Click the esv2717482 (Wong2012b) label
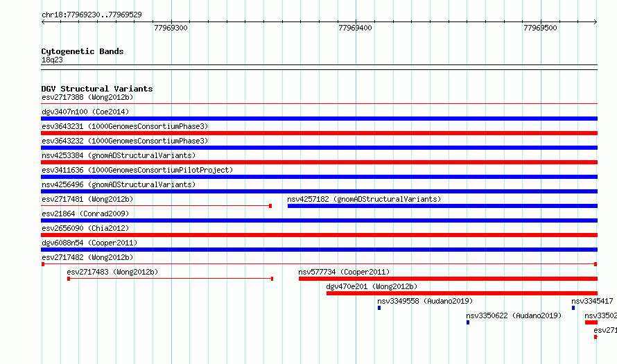 click(x=87, y=257)
